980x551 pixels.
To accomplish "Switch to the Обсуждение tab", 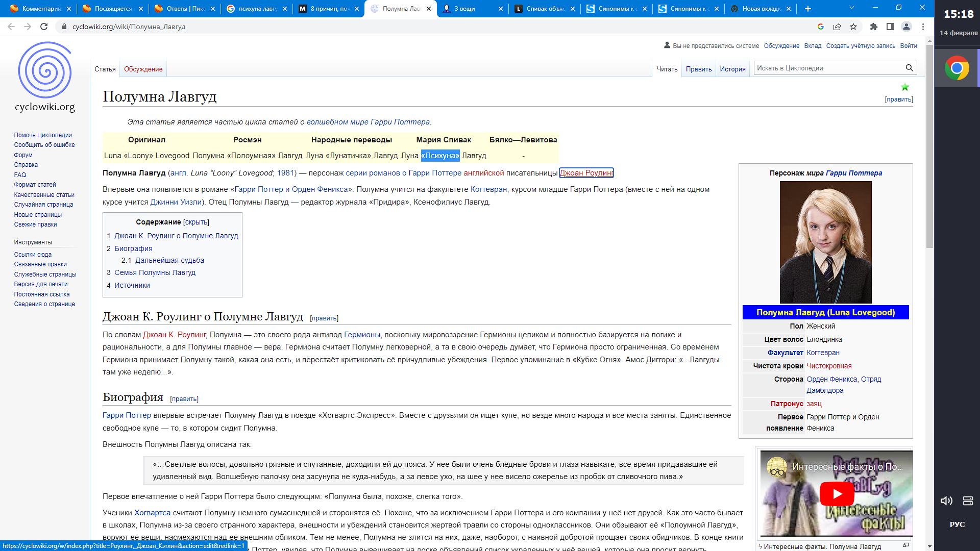I will 143,69.
